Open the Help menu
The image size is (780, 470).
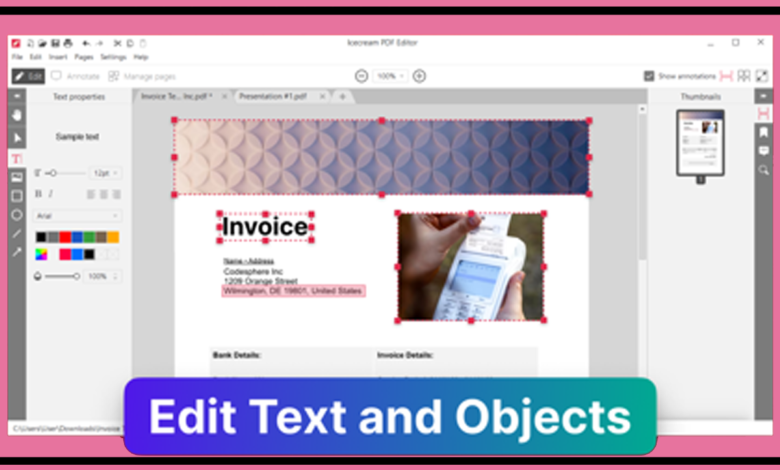pyautogui.click(x=141, y=57)
